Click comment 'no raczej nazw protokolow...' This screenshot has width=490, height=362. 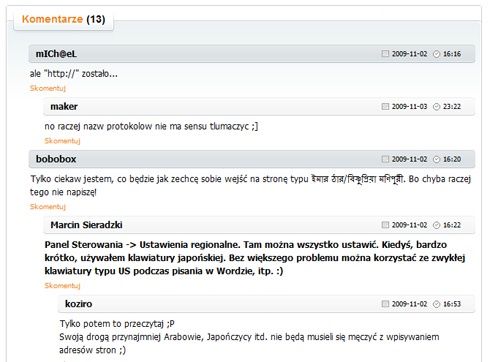151,127
